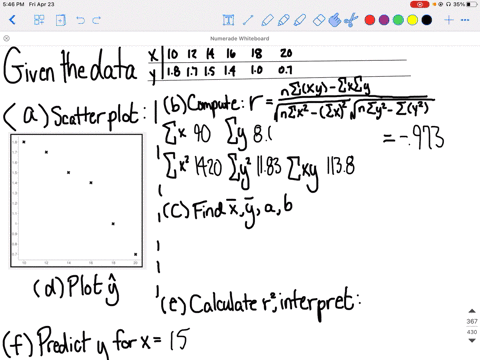480x360 pixels.
Task: Open the three-dot more options menu
Action: (465, 20)
